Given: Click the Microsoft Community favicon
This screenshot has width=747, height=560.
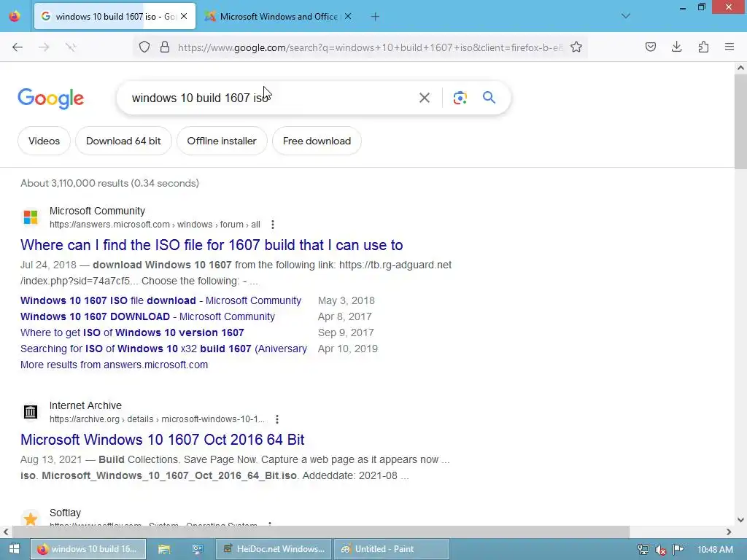Looking at the screenshot, I should click(x=31, y=217).
